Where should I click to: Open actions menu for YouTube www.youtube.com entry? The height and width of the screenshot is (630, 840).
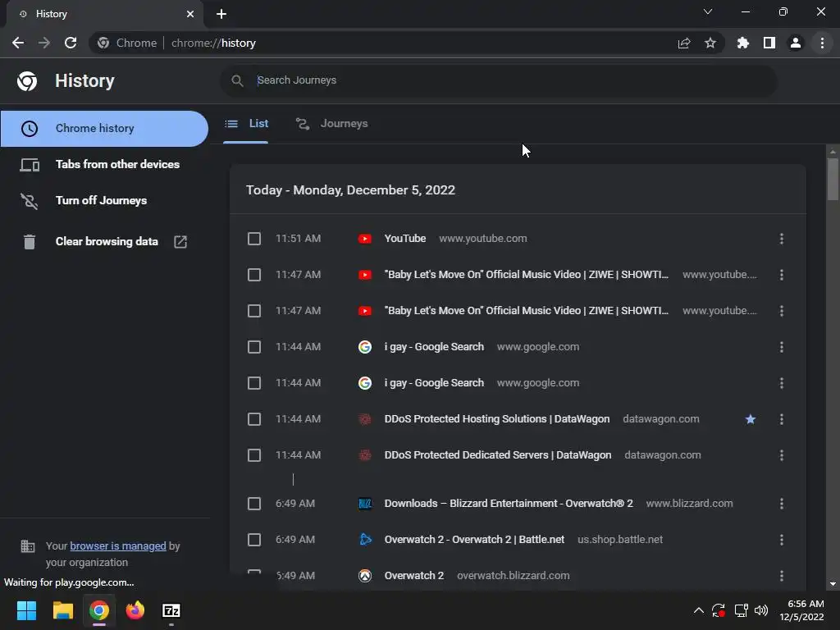[782, 239]
